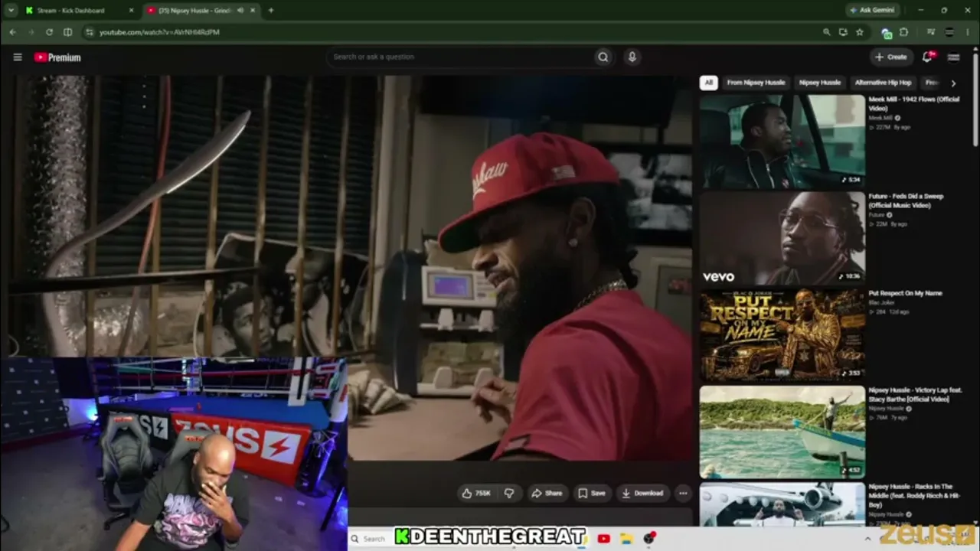Open more actions ellipsis under video

click(x=683, y=494)
